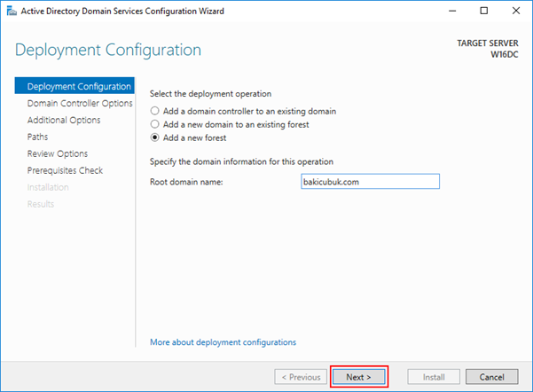Close the configuration wizard window
This screenshot has width=533, height=392.
coord(516,11)
